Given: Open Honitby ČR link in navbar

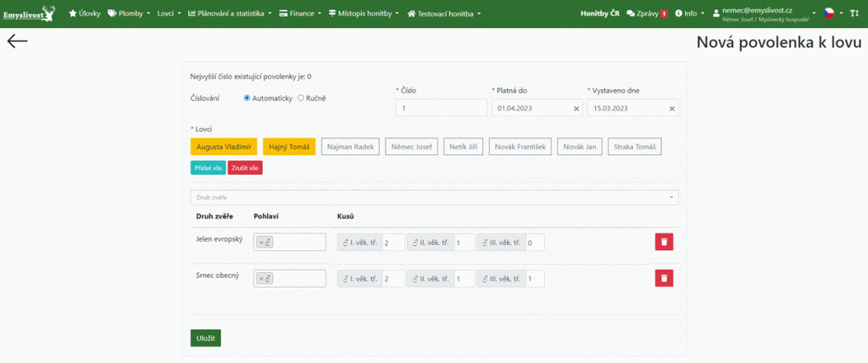Looking at the screenshot, I should click(600, 14).
